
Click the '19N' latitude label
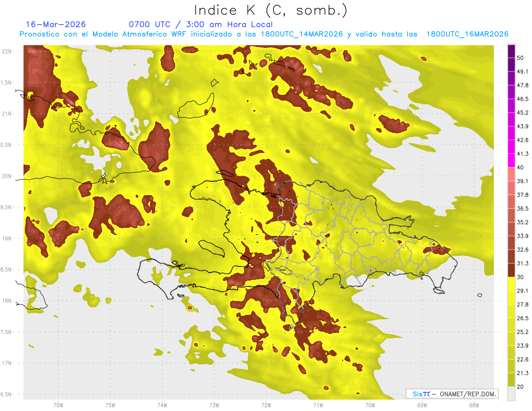pos(7,239)
